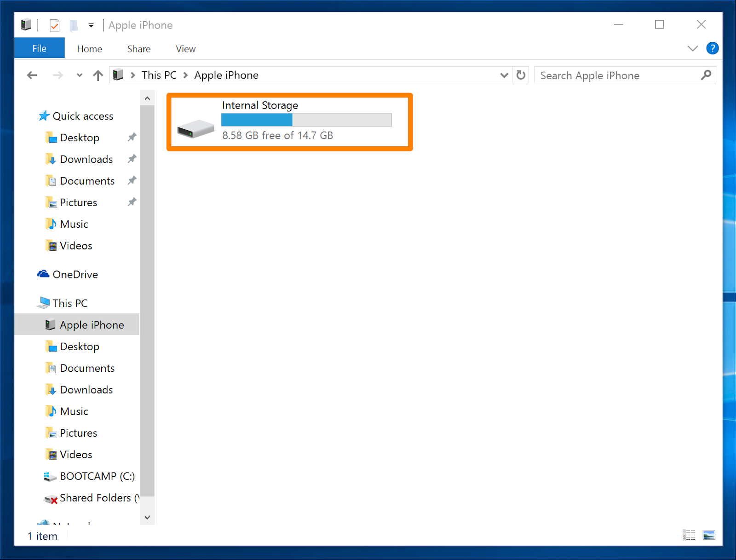Refresh the Apple iPhone folder view
The width and height of the screenshot is (736, 560).
[x=521, y=75]
